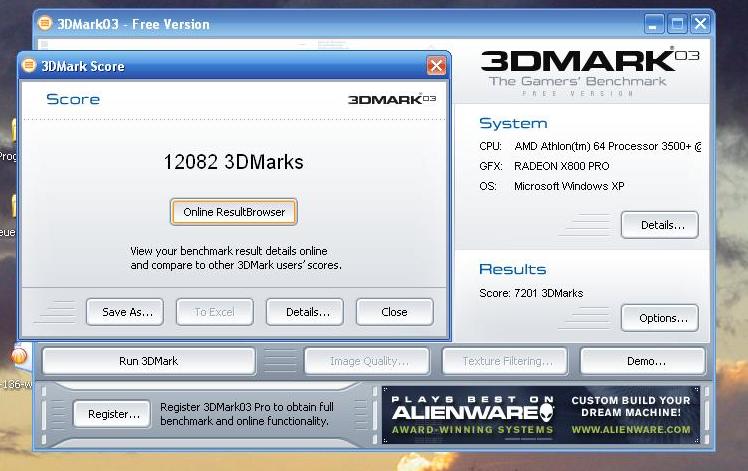
Task: Open Details in the 3DMark Score dialog
Action: (x=305, y=312)
